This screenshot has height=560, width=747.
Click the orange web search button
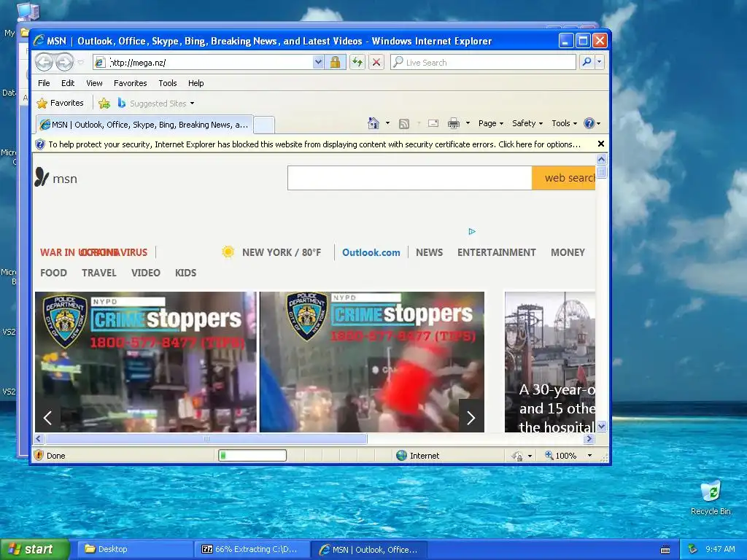click(564, 178)
